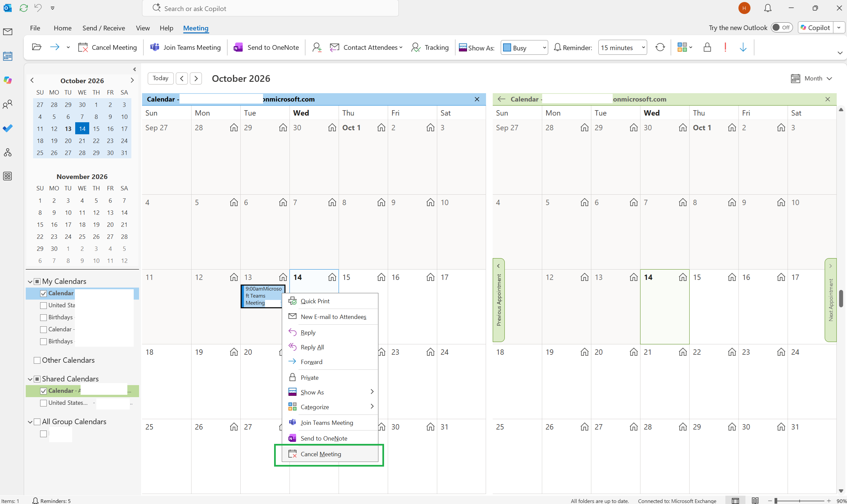Viewport: 847px width, 504px height.
Task: Set High Importance red exclamation icon
Action: (x=725, y=47)
